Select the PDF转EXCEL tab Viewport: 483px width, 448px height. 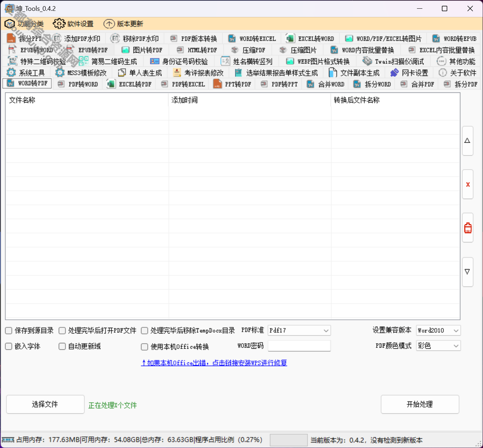pyautogui.click(x=183, y=84)
